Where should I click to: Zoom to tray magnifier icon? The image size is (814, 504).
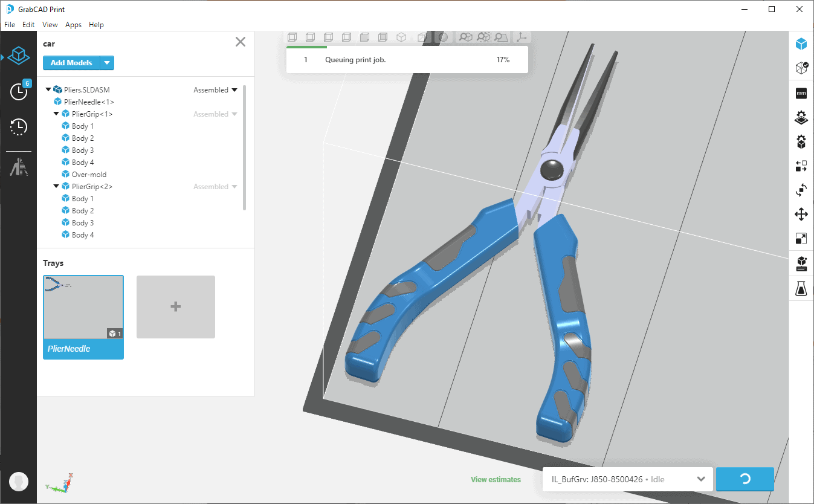502,37
